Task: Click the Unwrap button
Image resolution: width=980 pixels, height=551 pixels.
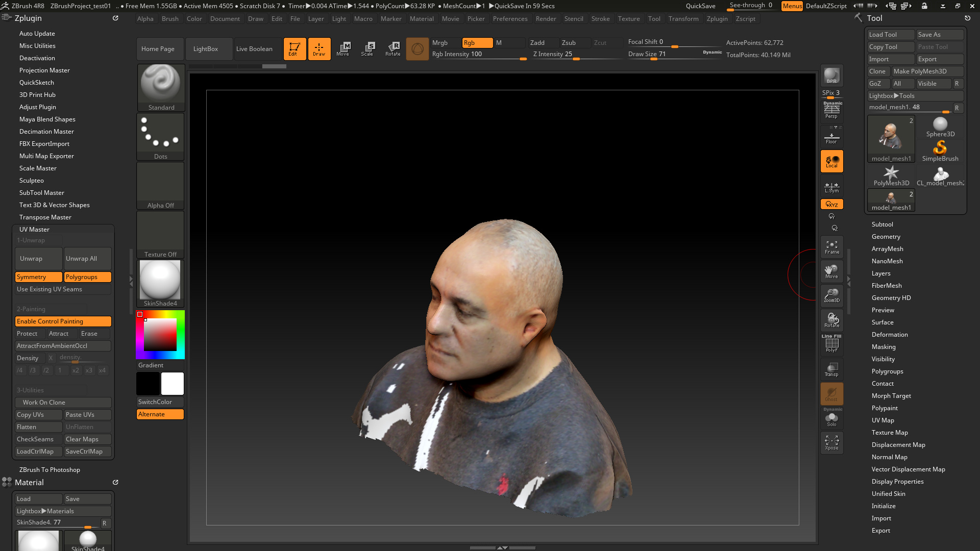Action: (38, 259)
